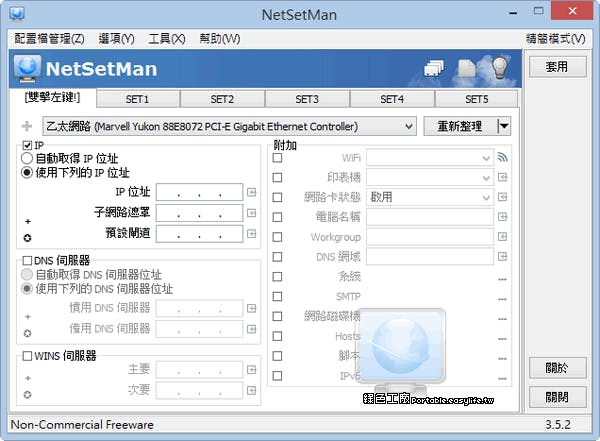The image size is (600, 441).
Task: Open the 系統 settings ellipsis button
Action: [502, 279]
